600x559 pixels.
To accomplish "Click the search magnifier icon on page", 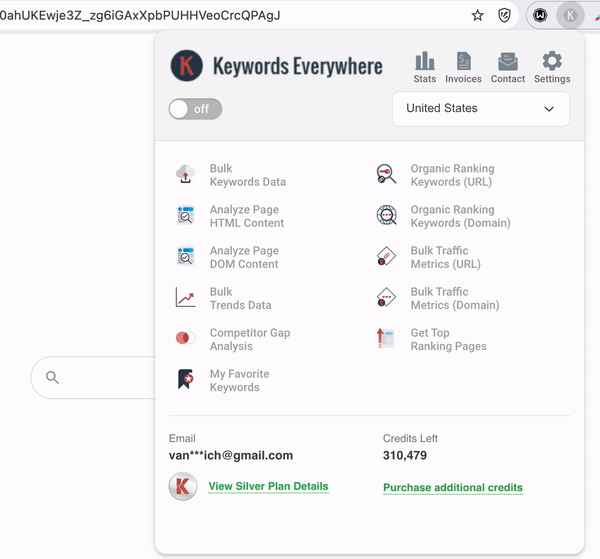I will (52, 377).
